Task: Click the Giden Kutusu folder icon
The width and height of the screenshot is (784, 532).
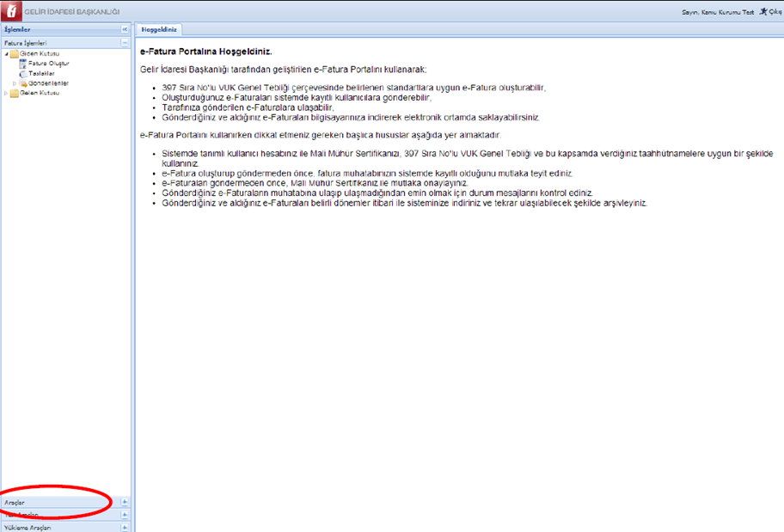Action: tap(15, 54)
